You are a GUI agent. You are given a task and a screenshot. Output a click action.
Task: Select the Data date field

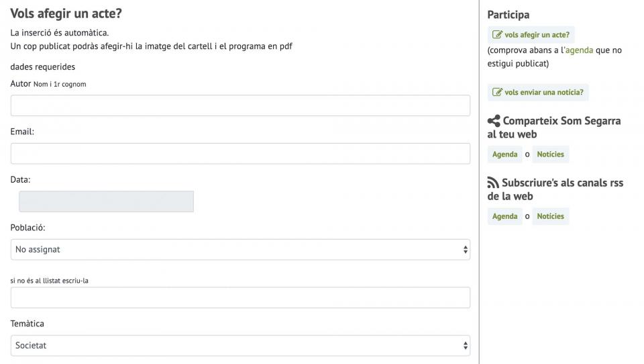(x=106, y=201)
